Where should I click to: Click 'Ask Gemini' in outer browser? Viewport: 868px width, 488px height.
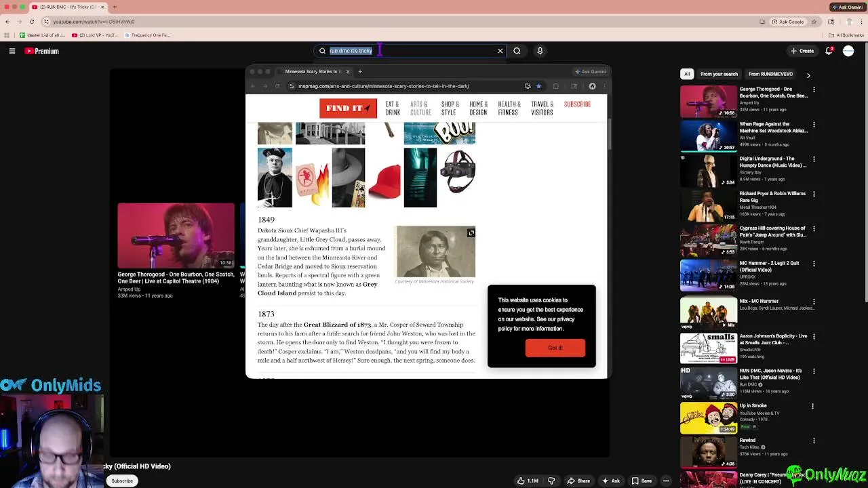pos(847,7)
